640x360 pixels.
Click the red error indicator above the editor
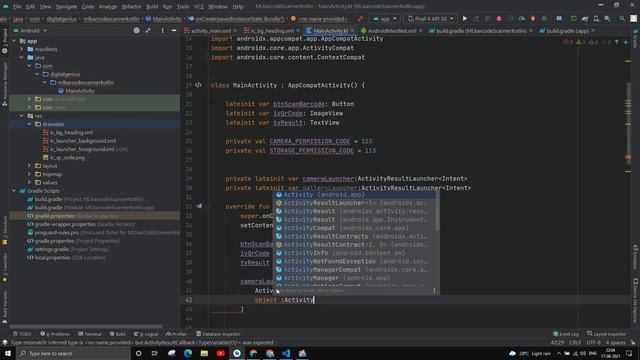[568, 42]
